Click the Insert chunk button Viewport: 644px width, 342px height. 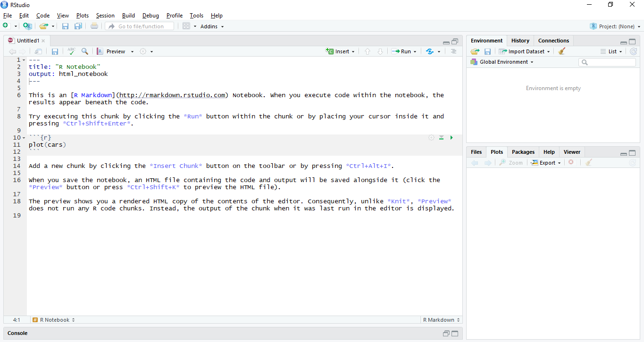(x=340, y=51)
